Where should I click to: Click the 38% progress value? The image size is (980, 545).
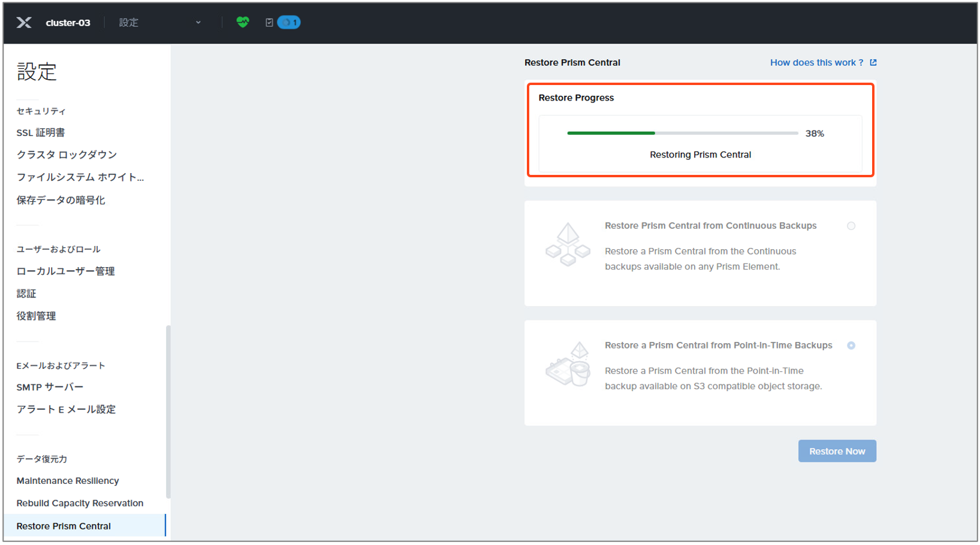[815, 134]
